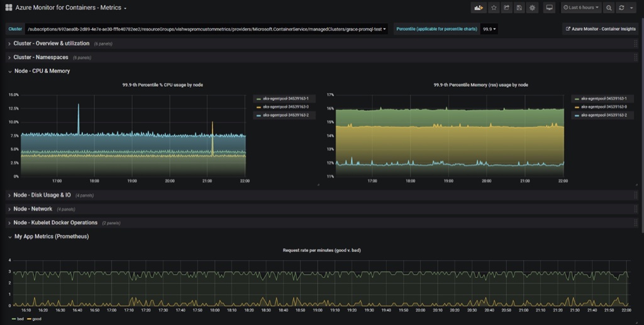Viewport: 644px width, 325px height.
Task: Click the CPU panel resize corner handle
Action: 318,185
